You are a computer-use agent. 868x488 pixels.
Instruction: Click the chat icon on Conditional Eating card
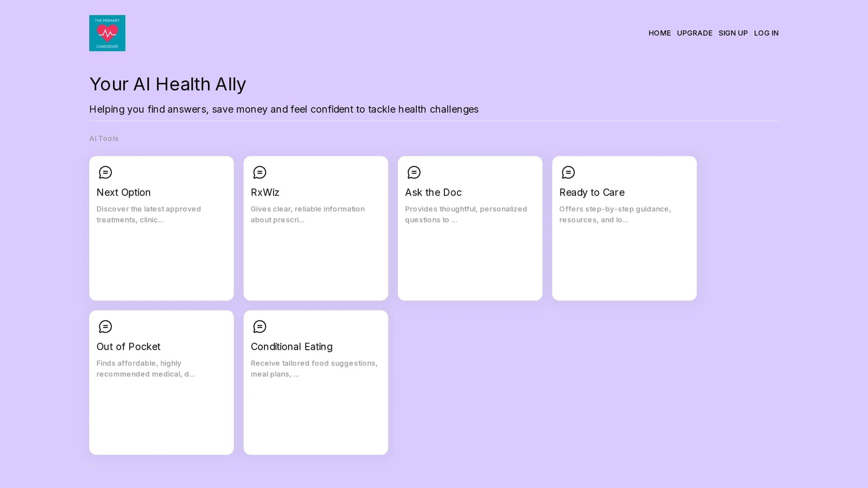259,326
